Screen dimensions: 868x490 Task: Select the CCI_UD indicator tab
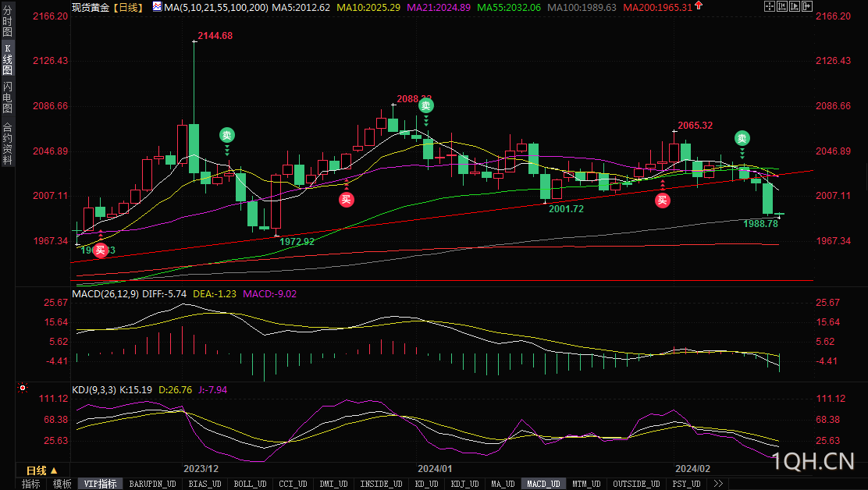293,484
